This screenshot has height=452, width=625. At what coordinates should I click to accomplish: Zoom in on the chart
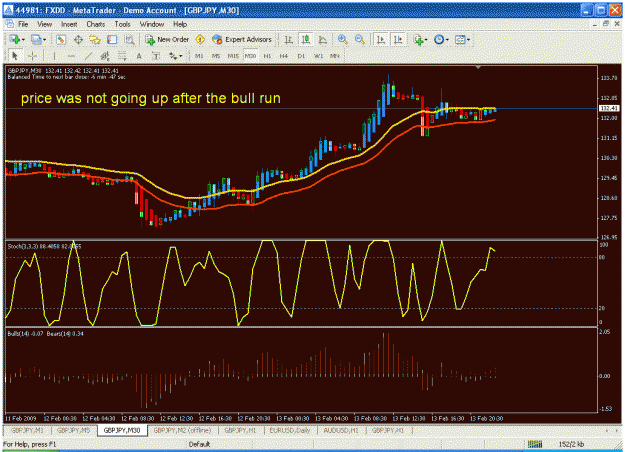(x=342, y=39)
